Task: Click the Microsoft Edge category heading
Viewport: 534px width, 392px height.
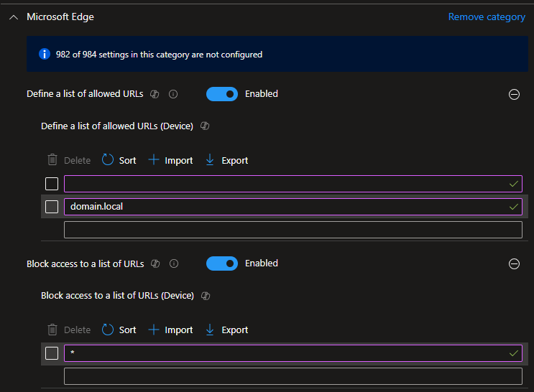Action: tap(60, 17)
